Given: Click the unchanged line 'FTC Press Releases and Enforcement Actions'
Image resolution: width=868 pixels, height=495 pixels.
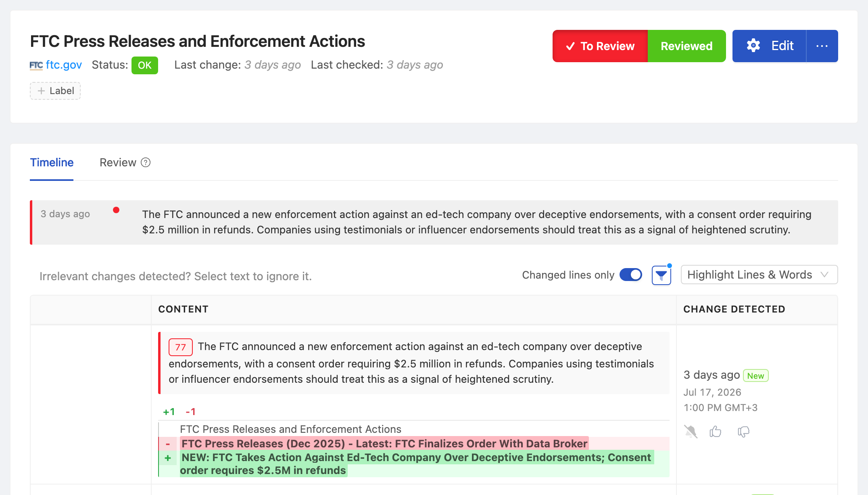Looking at the screenshot, I should (x=290, y=429).
